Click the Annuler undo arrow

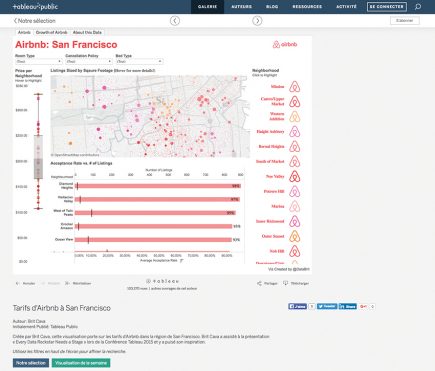(18, 283)
